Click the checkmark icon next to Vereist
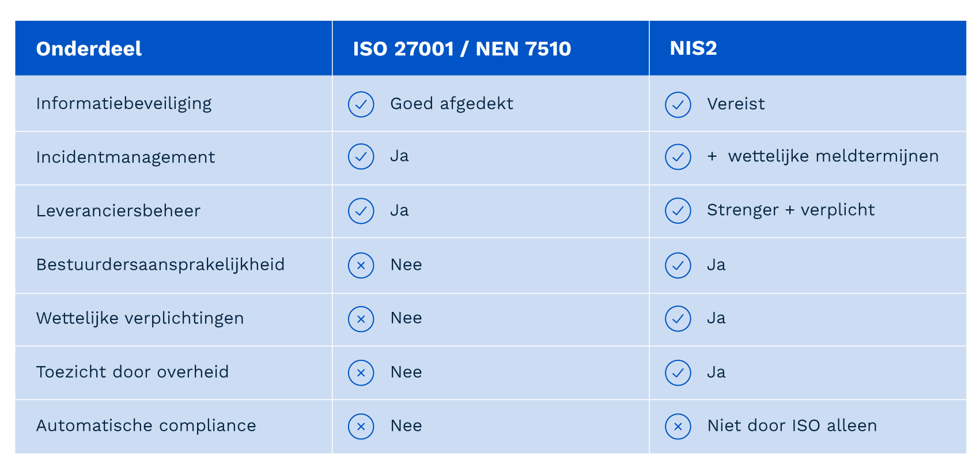 click(678, 105)
